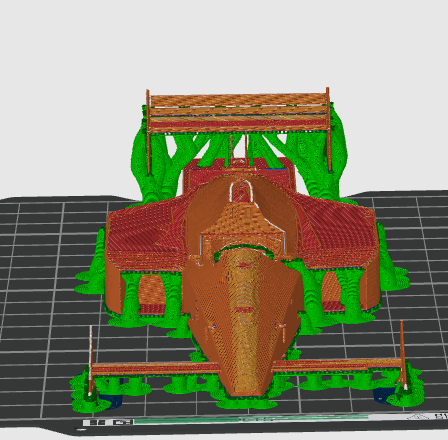Click the front wing's left horizontal bar
The width and height of the screenshot is (448, 440).
[155, 368]
